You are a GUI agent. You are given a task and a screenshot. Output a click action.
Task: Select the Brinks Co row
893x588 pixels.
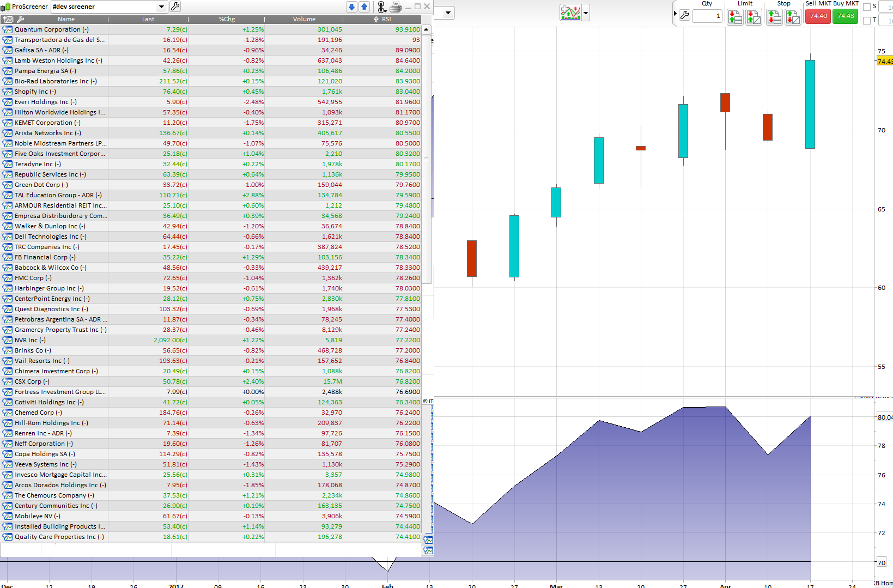click(211, 350)
